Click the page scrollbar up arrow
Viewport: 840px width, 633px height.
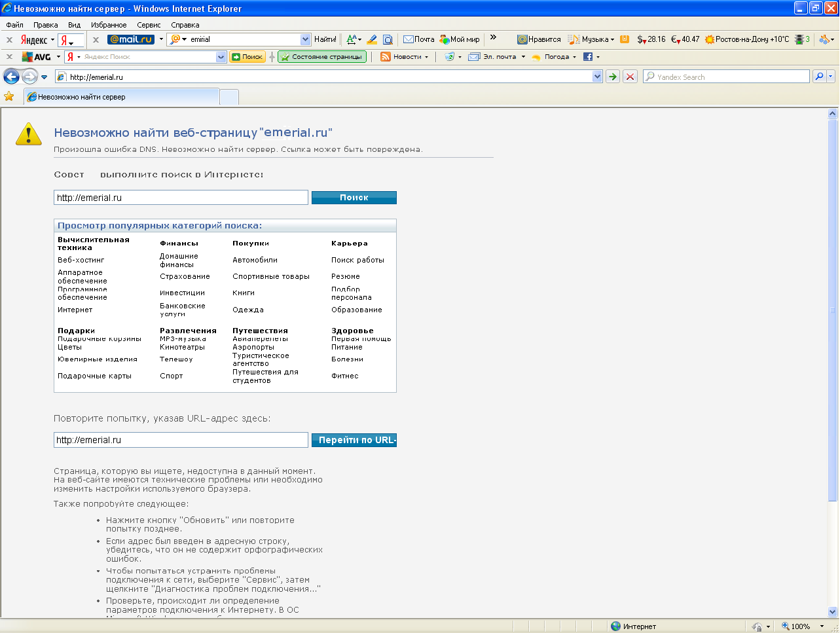click(833, 113)
